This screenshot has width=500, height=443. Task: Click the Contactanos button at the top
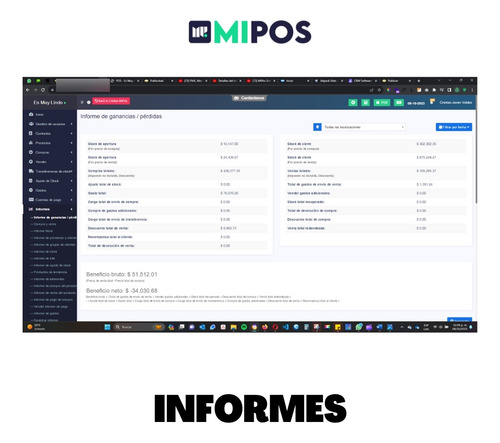249,98
